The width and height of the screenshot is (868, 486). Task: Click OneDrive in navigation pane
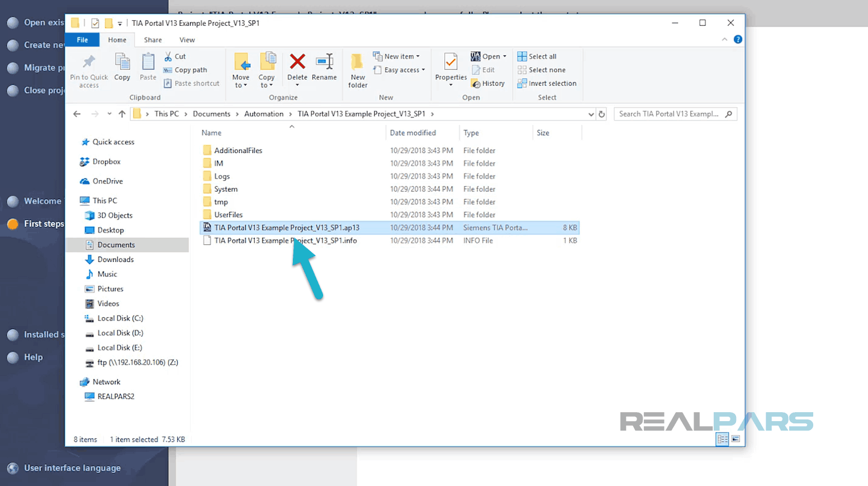coord(107,181)
